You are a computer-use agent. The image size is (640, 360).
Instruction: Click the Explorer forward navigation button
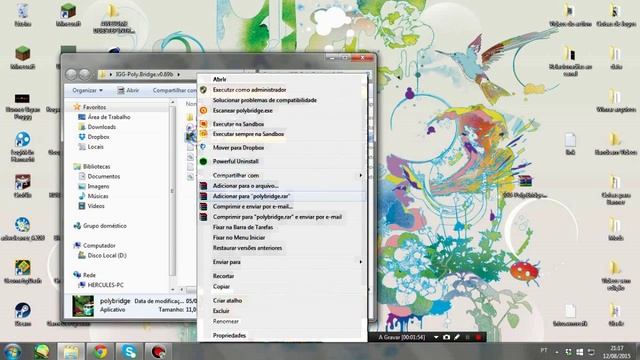84,74
